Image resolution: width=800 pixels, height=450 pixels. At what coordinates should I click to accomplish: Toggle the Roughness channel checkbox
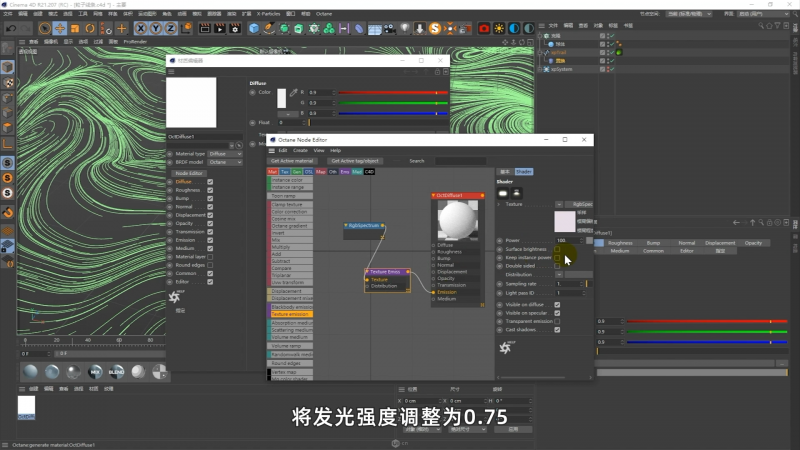(x=210, y=190)
